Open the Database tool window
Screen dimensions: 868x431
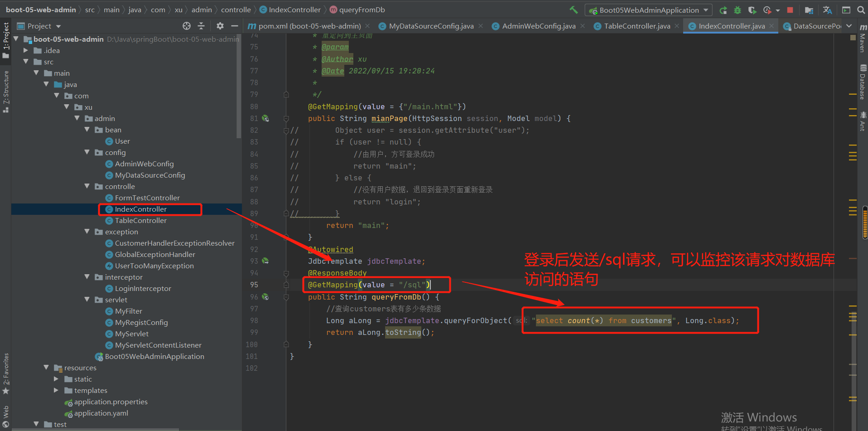click(x=863, y=82)
